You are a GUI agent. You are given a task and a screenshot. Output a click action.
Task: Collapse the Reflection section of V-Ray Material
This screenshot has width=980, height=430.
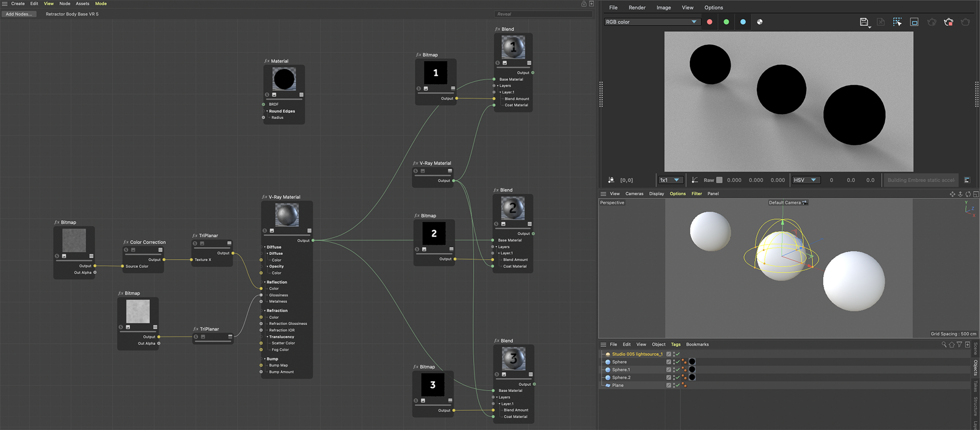(x=265, y=282)
